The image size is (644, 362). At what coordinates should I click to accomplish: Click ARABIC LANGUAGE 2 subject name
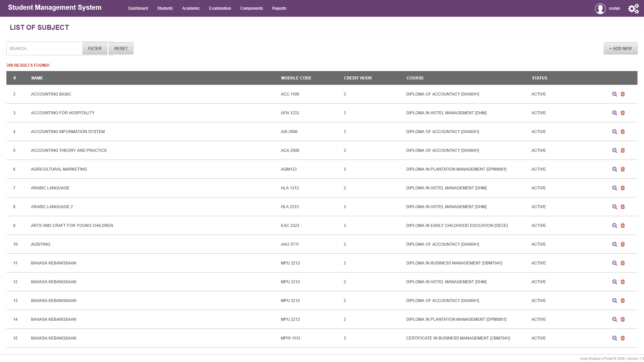[x=52, y=207]
